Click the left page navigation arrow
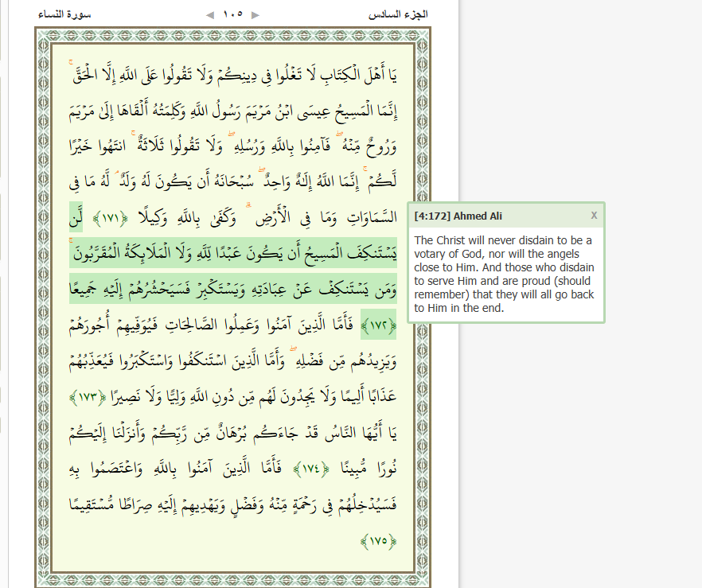The height and width of the screenshot is (588, 702). [210, 14]
